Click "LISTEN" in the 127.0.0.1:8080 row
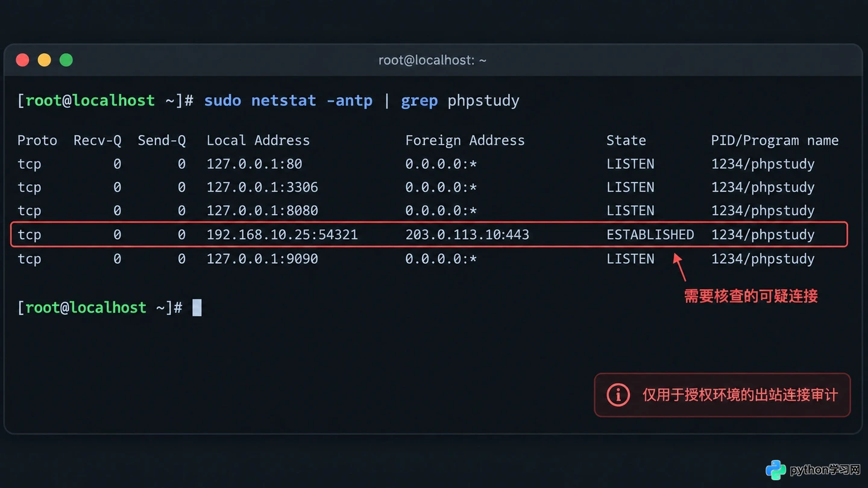This screenshot has width=868, height=488. tap(631, 211)
